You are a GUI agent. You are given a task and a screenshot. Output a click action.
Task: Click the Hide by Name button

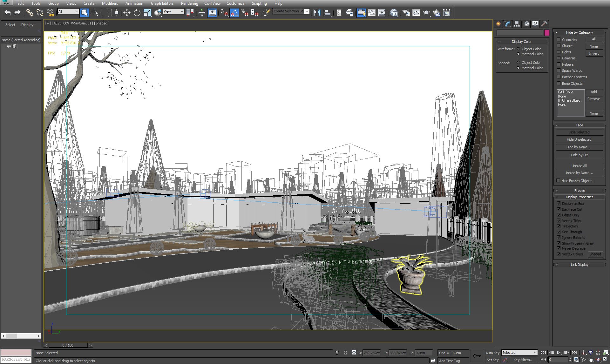point(579,147)
